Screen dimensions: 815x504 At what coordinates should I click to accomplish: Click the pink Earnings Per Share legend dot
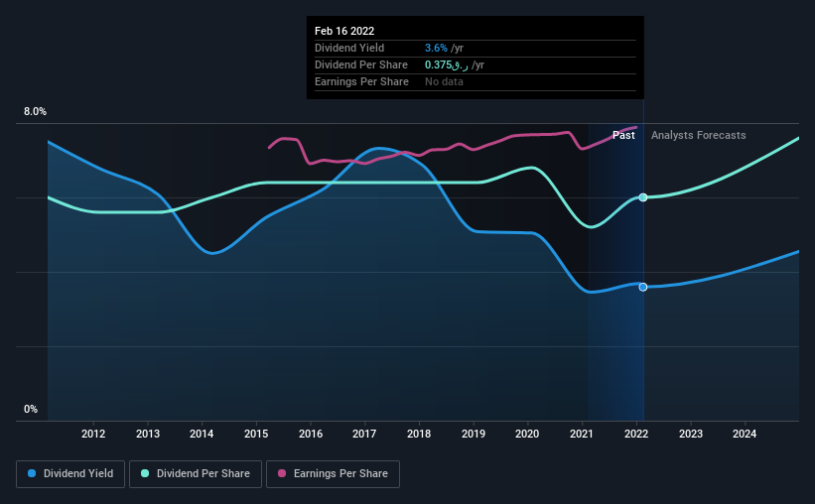click(282, 473)
